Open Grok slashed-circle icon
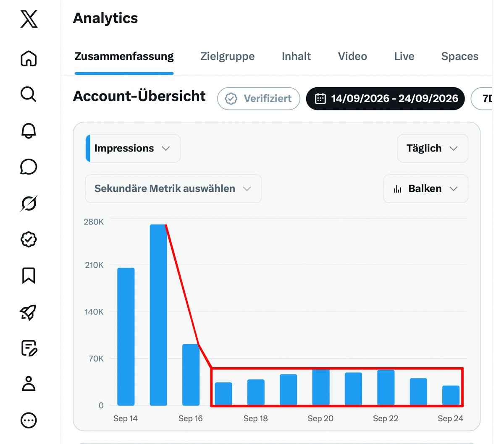The width and height of the screenshot is (504, 444). 29,203
